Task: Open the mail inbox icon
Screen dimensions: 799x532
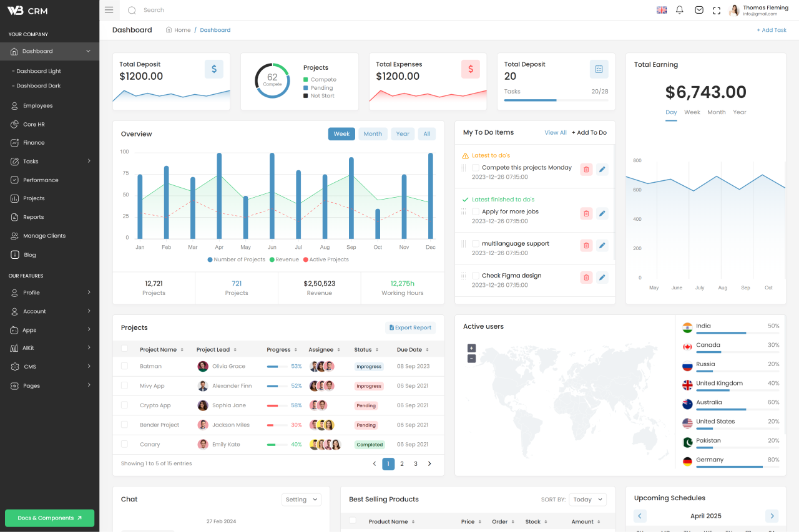Action: (699, 10)
